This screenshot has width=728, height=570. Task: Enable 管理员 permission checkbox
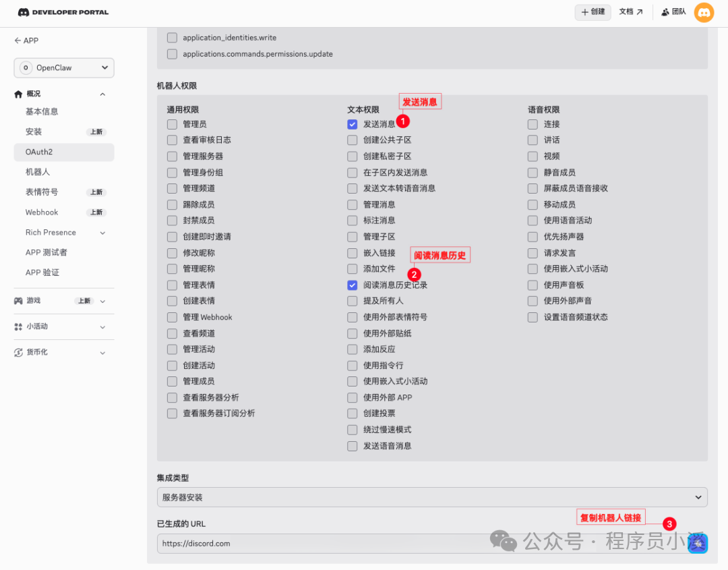(173, 124)
